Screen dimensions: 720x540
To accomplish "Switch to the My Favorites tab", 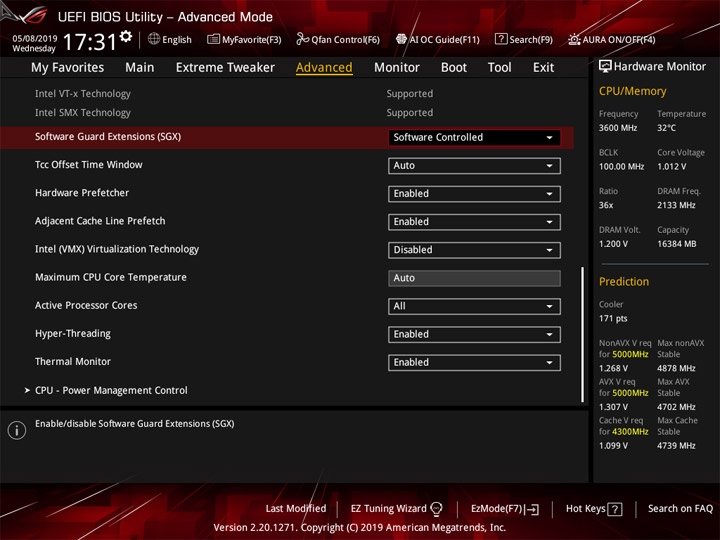I will pyautogui.click(x=68, y=68).
